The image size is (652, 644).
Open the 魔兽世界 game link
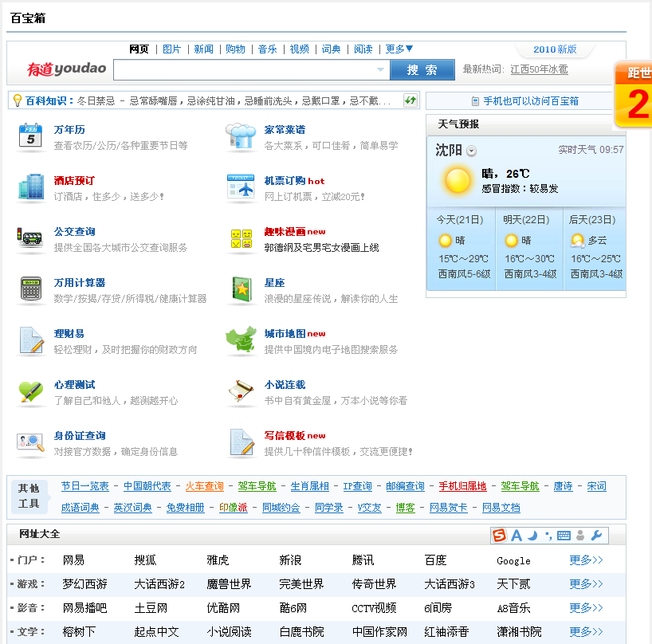click(x=229, y=584)
